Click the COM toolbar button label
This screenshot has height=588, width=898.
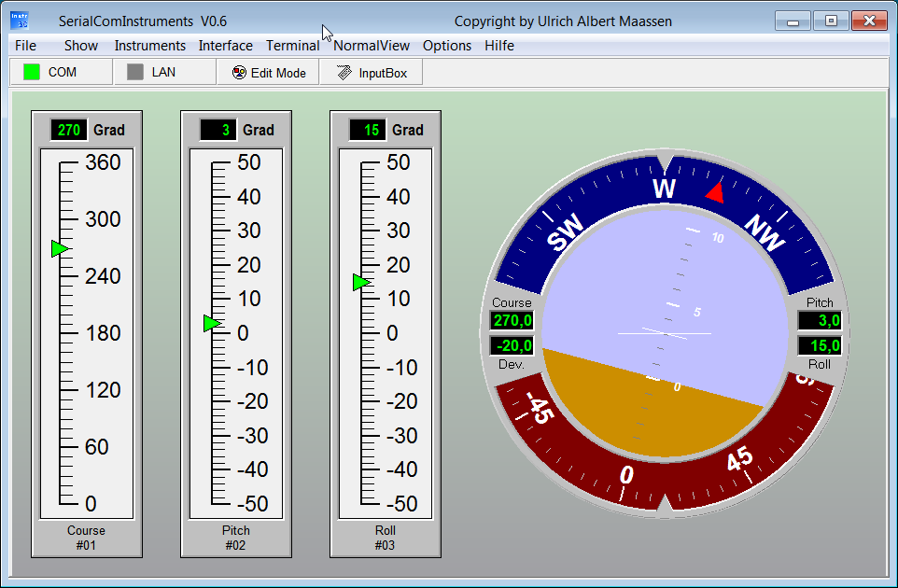click(63, 72)
